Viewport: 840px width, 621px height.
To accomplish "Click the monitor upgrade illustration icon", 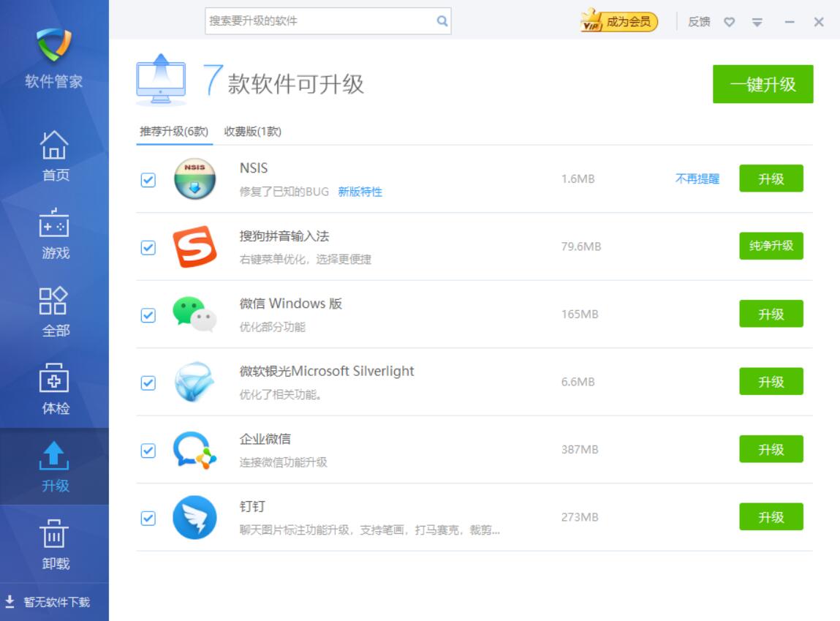I will tap(162, 80).
